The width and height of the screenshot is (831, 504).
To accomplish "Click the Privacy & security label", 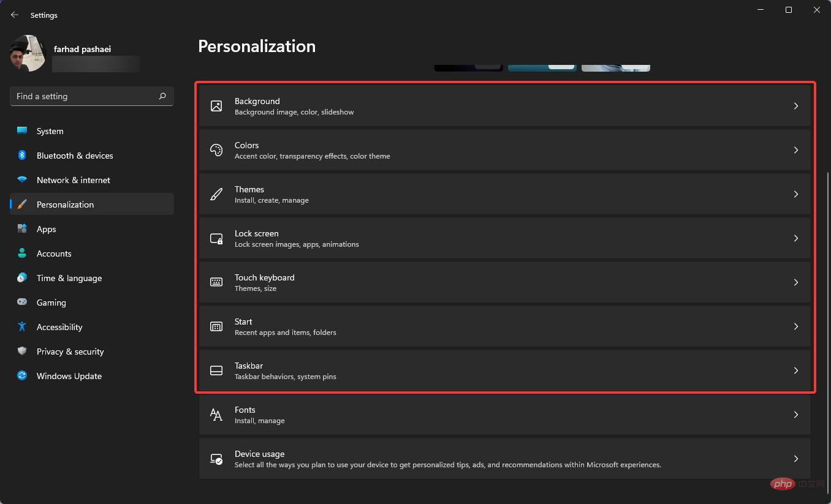I will (x=70, y=352).
